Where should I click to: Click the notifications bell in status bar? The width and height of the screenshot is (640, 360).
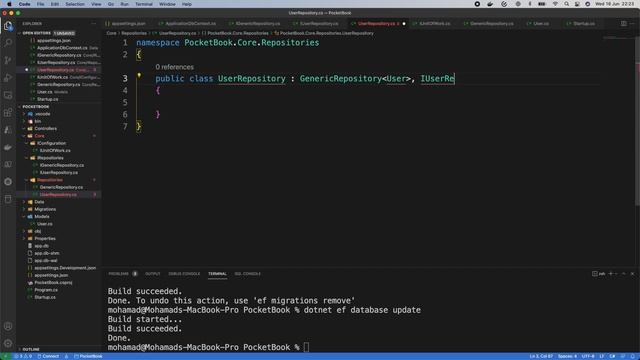click(632, 356)
